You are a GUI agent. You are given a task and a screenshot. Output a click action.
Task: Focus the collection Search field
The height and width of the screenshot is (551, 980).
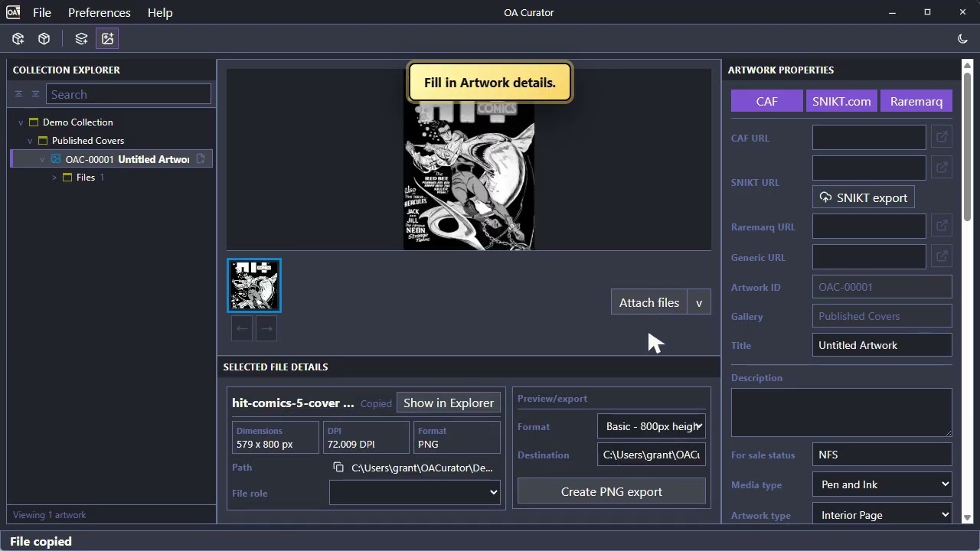128,94
